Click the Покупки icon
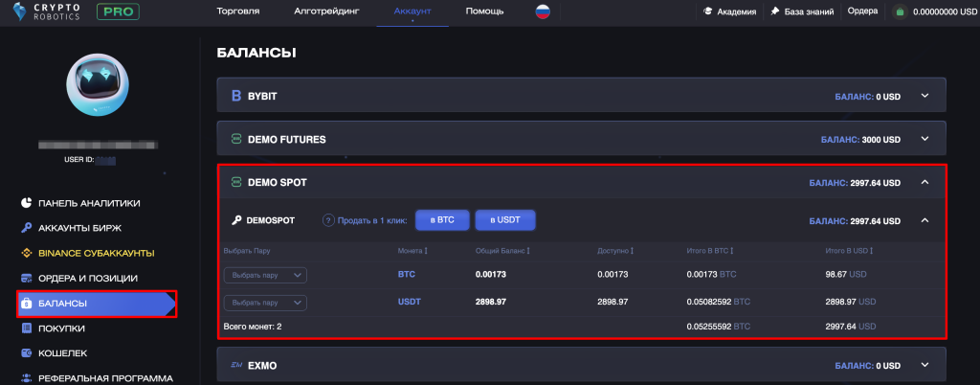The width and height of the screenshot is (980, 385). tap(26, 328)
